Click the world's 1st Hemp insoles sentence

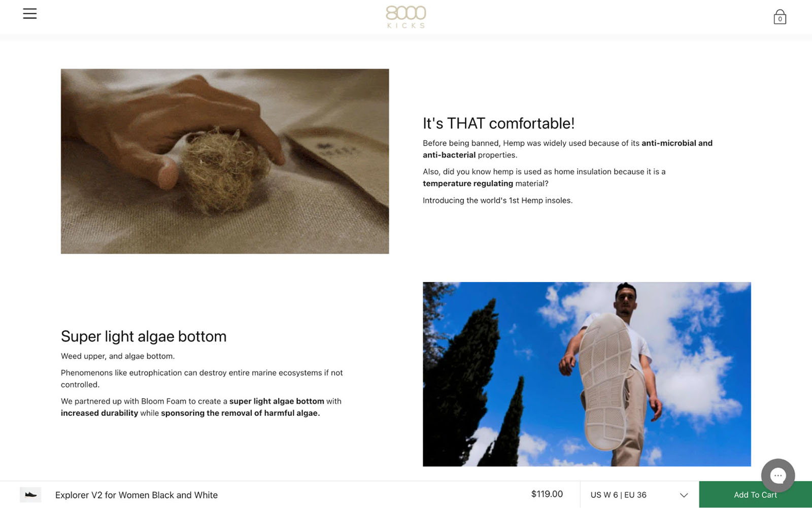(497, 200)
